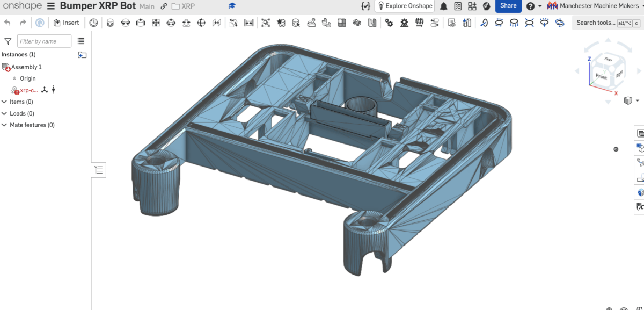
Task: Open the Onshape main hamburger menu
Action: pos(50,6)
